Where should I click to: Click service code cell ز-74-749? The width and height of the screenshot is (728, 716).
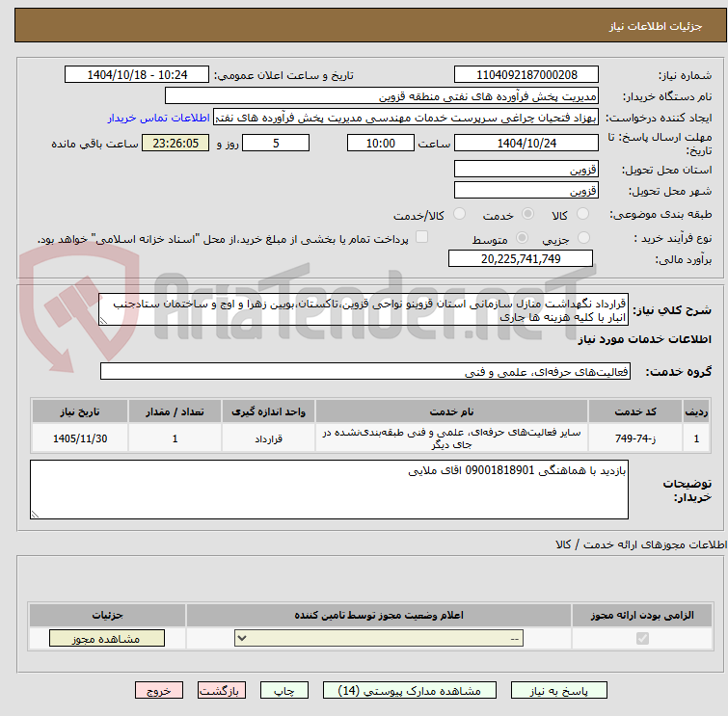point(635,438)
